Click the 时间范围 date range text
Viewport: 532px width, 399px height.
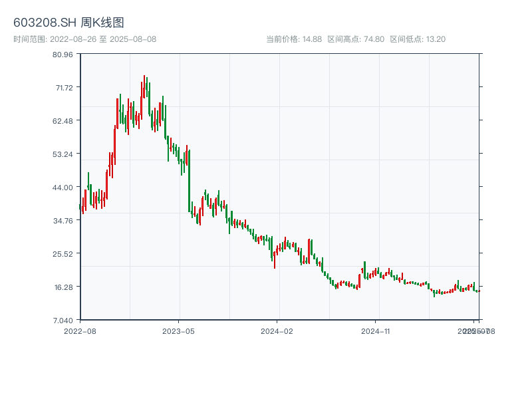coord(84,39)
